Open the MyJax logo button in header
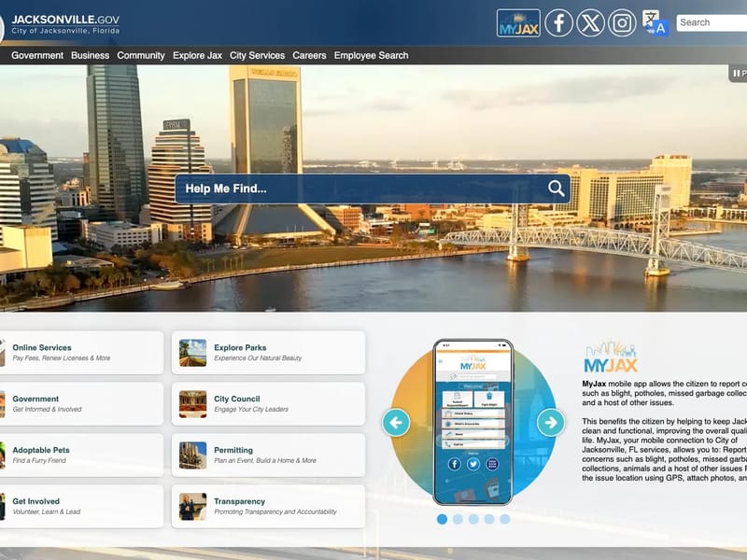Viewport: 747px width, 560px height. [x=518, y=22]
